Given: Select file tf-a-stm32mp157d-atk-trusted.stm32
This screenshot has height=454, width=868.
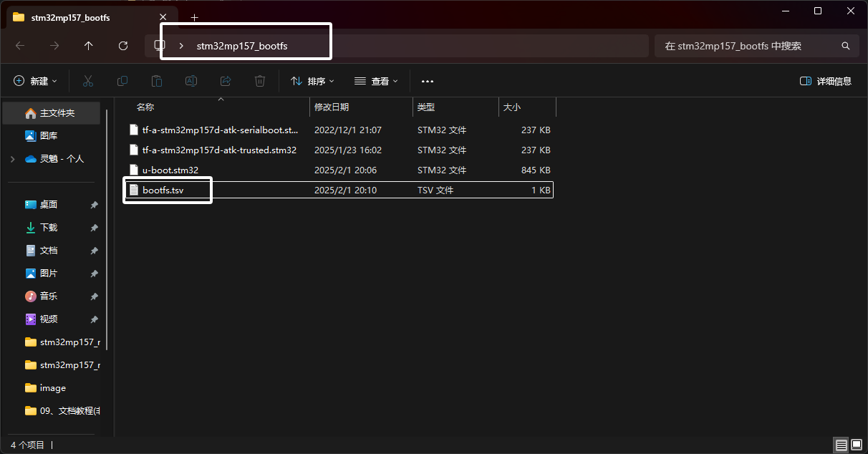Looking at the screenshot, I should [338, 150].
